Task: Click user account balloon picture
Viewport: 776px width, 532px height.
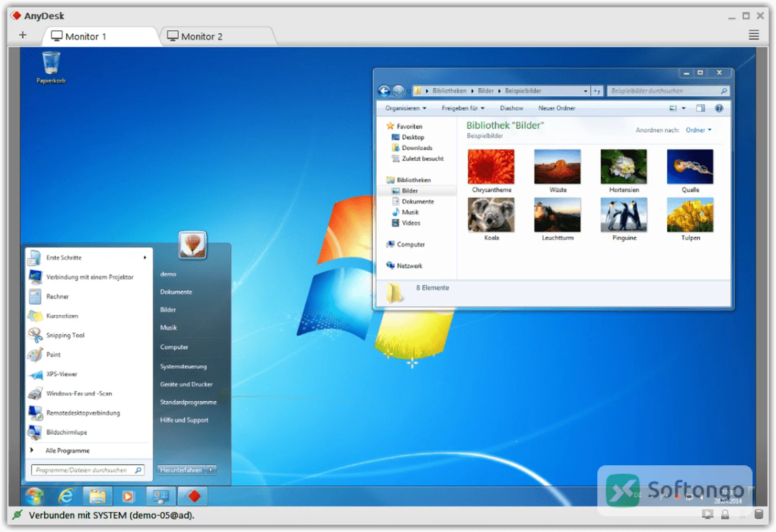Action: tap(192, 245)
